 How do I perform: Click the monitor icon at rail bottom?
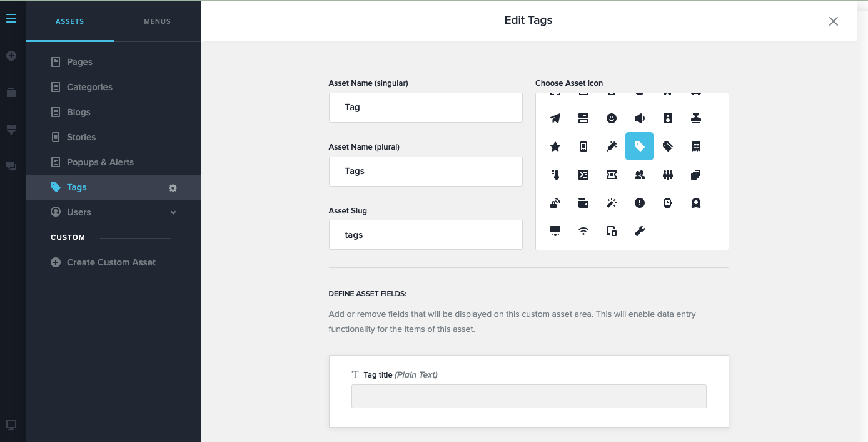11,425
